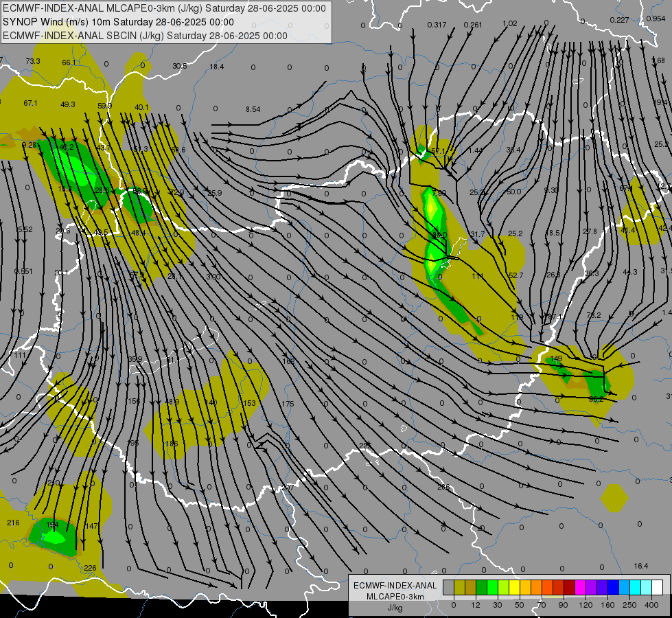This screenshot has width=672, height=618.
Task: Click the legend scale label 160
Action: [607, 605]
